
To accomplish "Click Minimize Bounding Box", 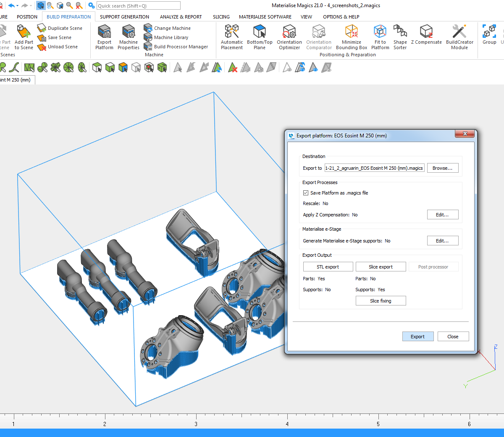I will coord(352,37).
